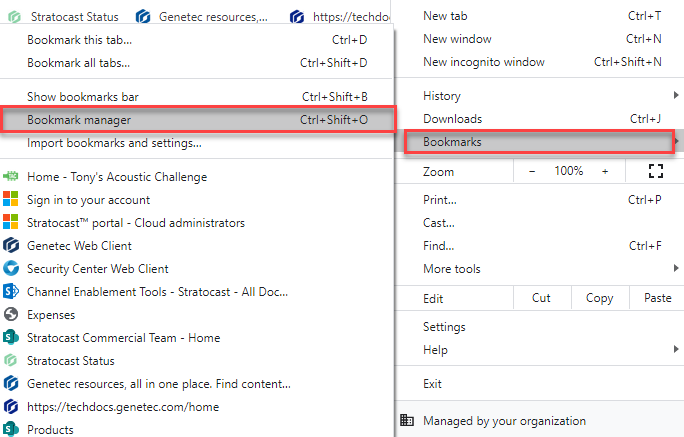Image resolution: width=684 pixels, height=437 pixels.
Task: Choose Print... from the menu
Action: pyautogui.click(x=539, y=200)
